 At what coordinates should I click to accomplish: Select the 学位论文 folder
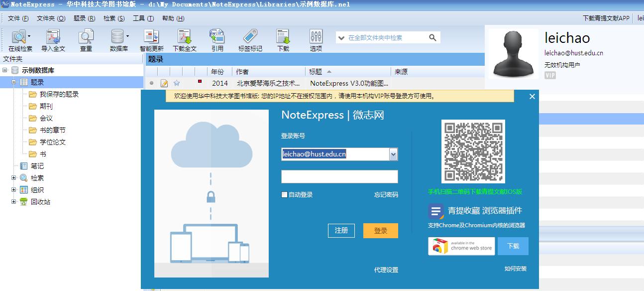coord(53,142)
